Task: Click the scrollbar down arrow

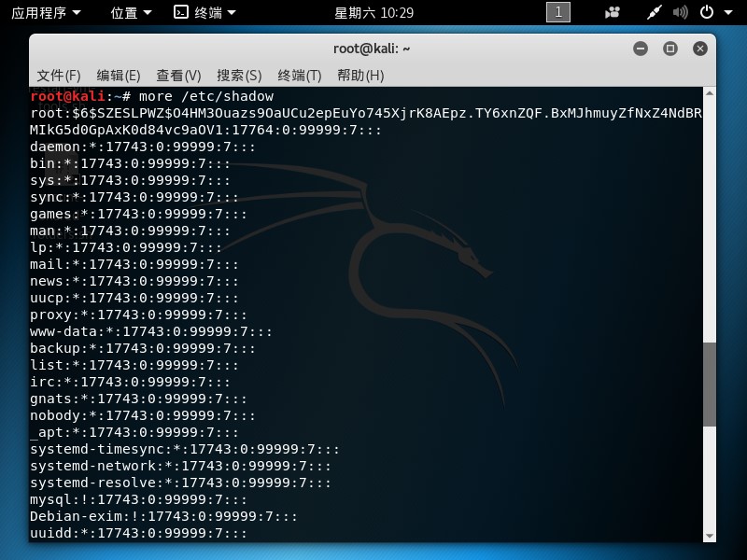Action: [710, 536]
